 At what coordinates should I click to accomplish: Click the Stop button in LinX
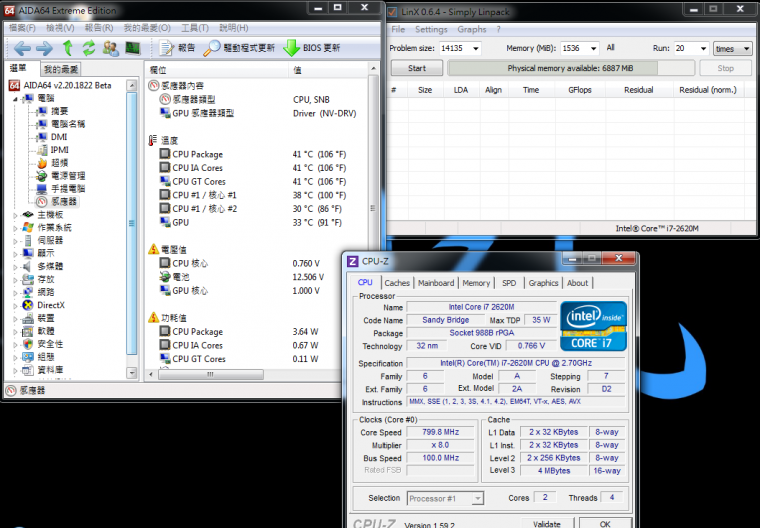tap(725, 68)
